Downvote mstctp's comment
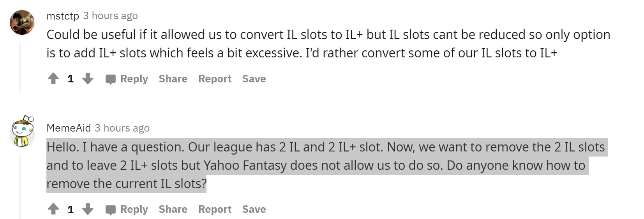Image resolution: width=644 pixels, height=219 pixels. point(88,79)
